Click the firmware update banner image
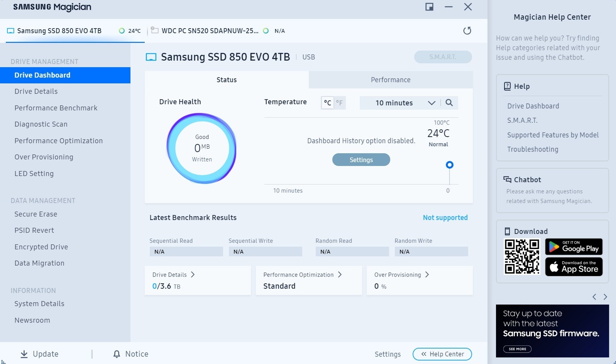Screen dimensions: 616x364 pos(552,331)
